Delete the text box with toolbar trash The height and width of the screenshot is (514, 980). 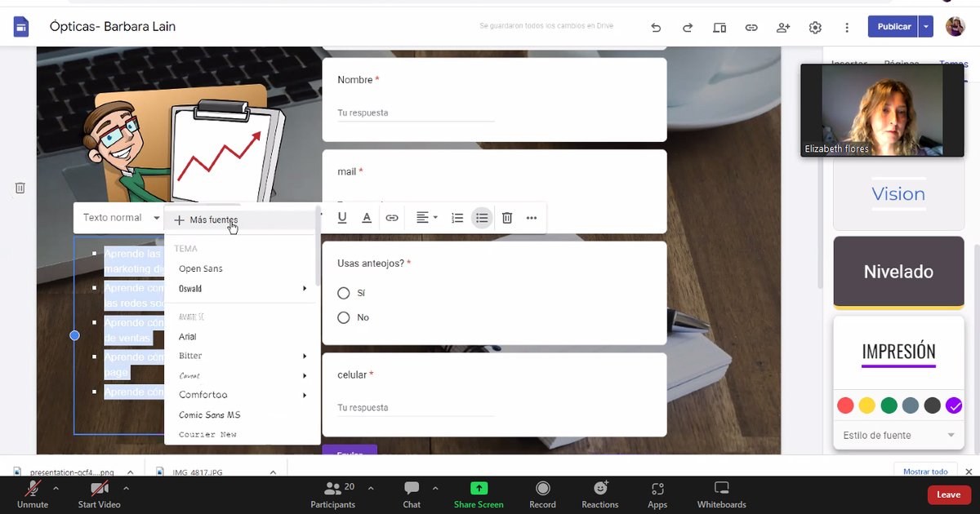pos(507,218)
